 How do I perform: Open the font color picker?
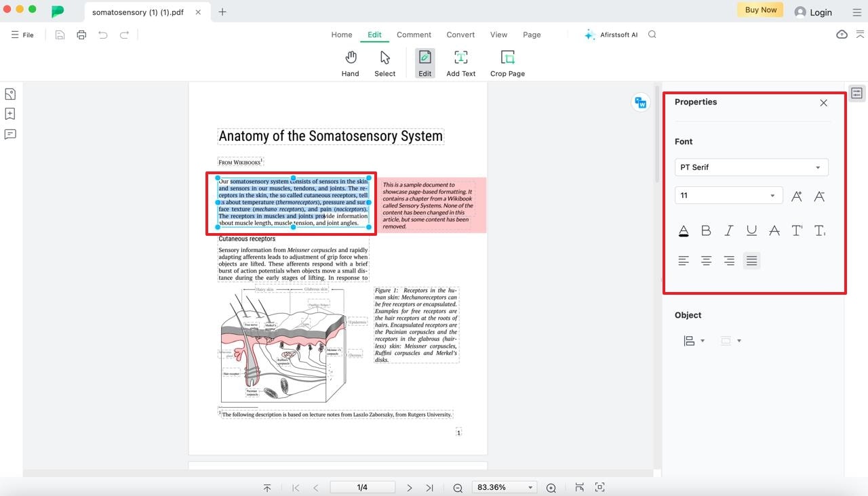click(684, 231)
